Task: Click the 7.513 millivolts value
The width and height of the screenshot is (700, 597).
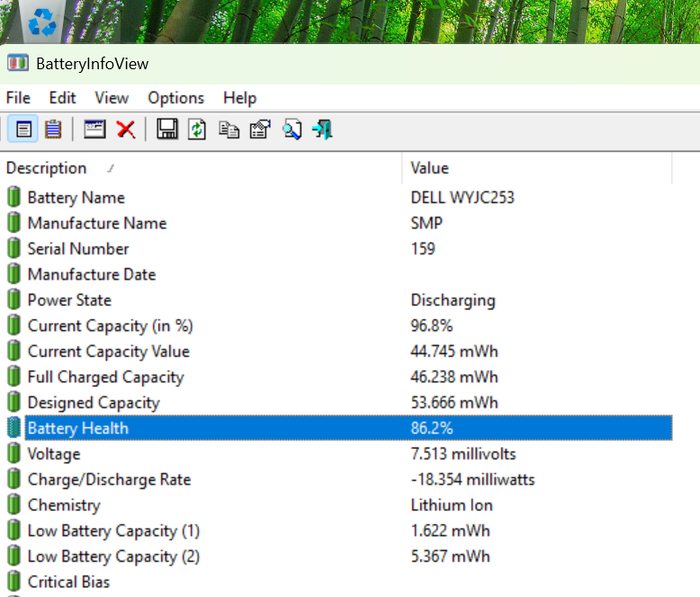Action: point(463,454)
